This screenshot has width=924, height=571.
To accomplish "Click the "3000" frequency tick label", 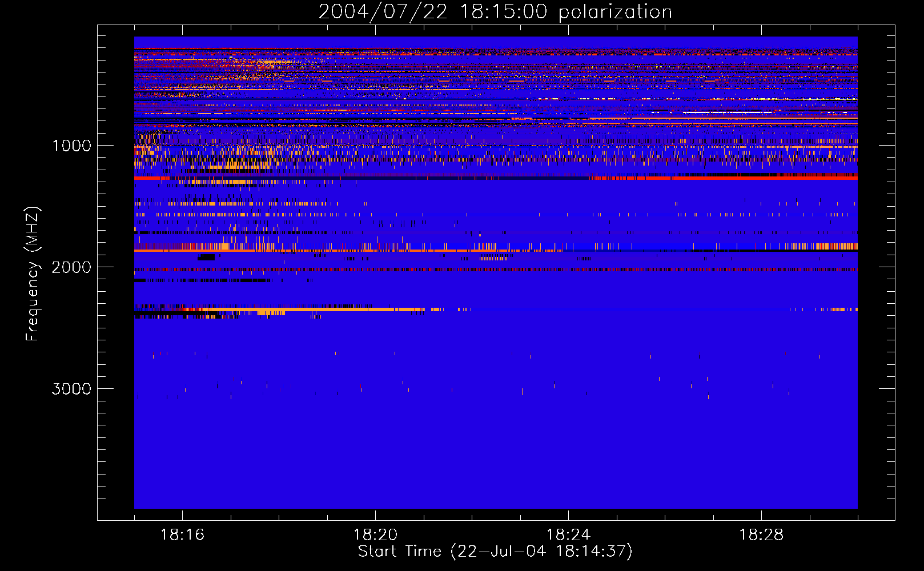I will pyautogui.click(x=71, y=389).
